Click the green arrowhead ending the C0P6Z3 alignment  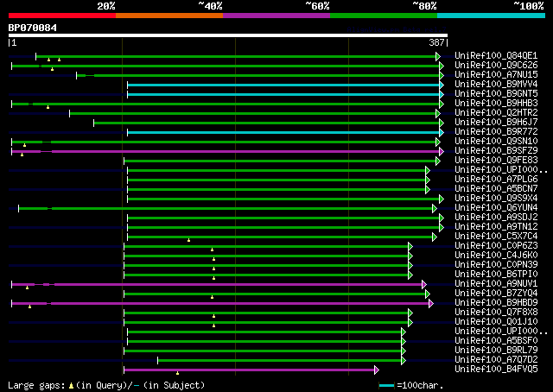[x=410, y=246]
